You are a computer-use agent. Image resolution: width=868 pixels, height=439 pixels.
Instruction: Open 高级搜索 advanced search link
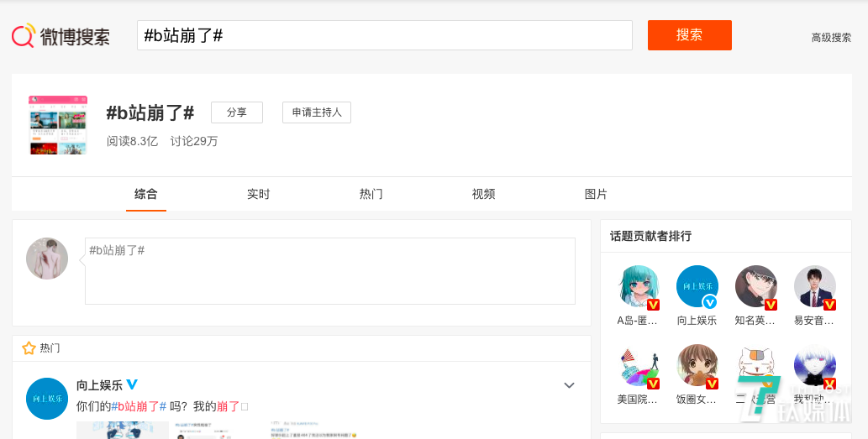[x=831, y=38]
